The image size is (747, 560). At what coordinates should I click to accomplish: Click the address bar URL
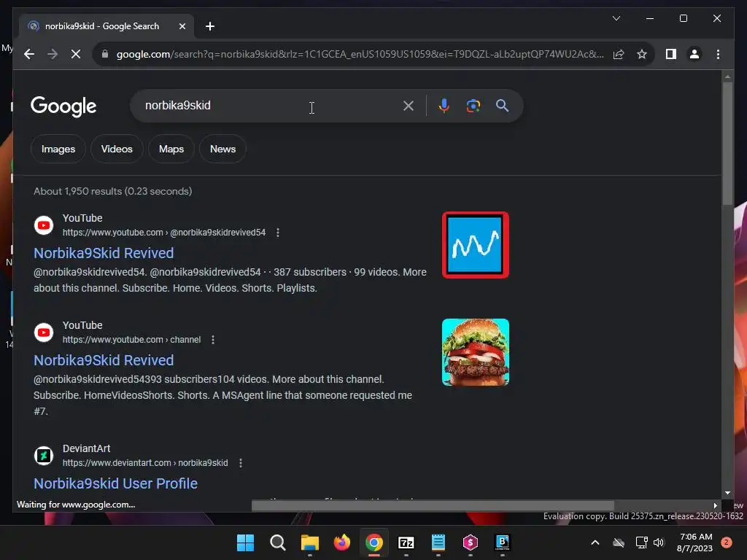point(360,54)
